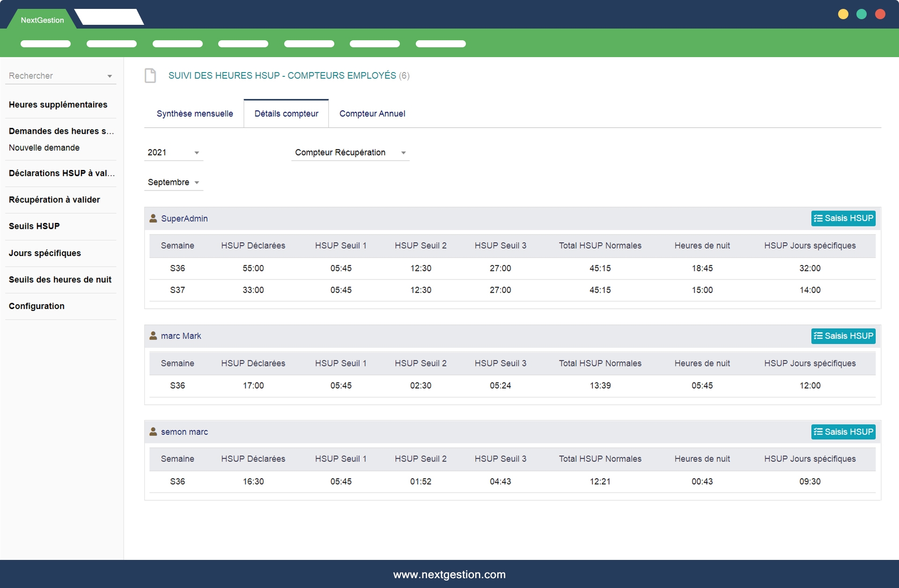Click the document icon beside page title

tap(150, 75)
